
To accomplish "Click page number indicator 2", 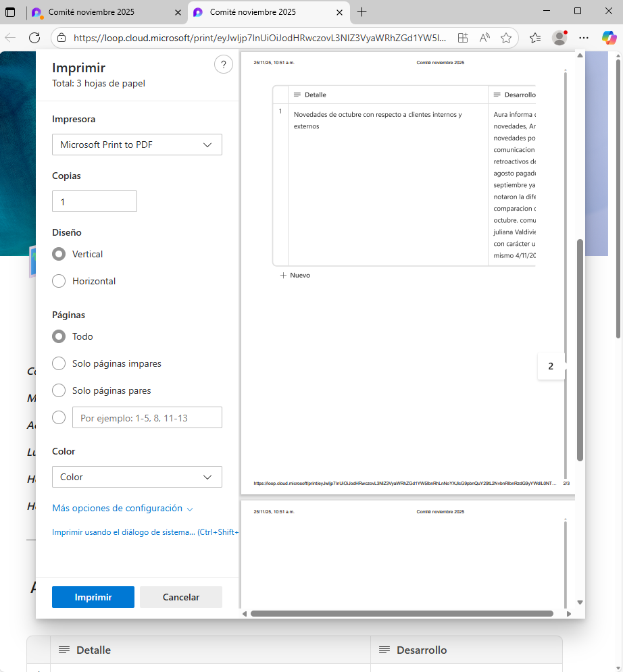I will point(551,366).
